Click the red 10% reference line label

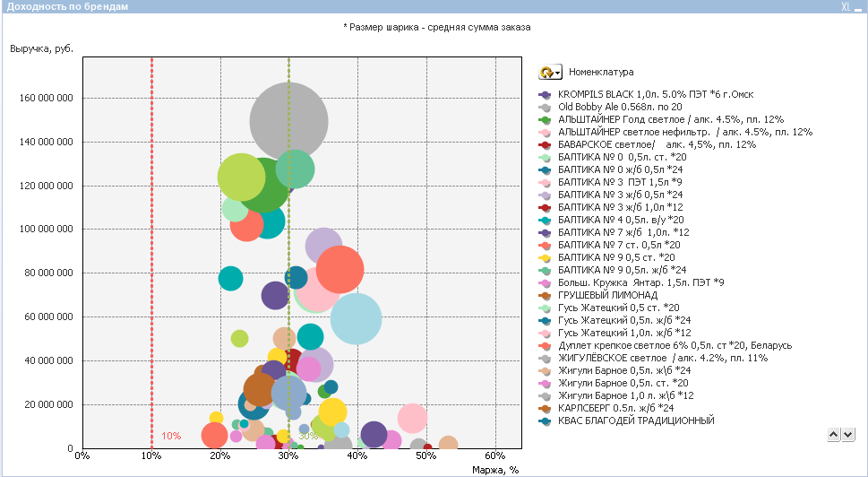(171, 436)
